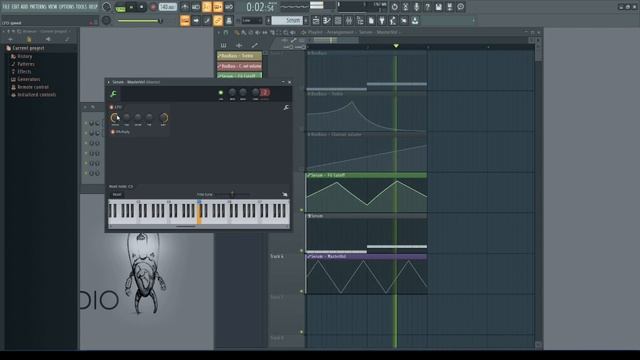Select Redbass - Treble in picker panel
The width and height of the screenshot is (640, 360).
(239, 56)
